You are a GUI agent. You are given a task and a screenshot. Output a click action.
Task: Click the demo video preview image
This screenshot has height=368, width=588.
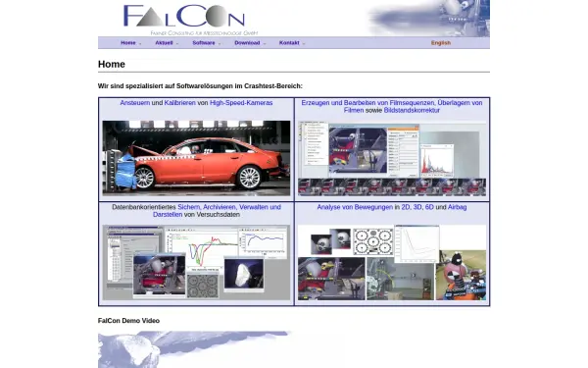click(x=195, y=349)
